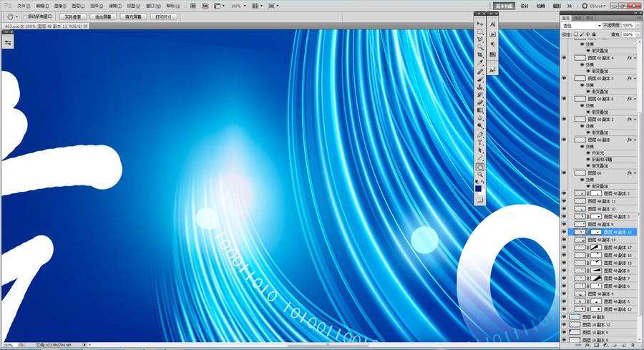Toggle the scroll all windows checkbox
644x350 pixels.
pos(26,17)
